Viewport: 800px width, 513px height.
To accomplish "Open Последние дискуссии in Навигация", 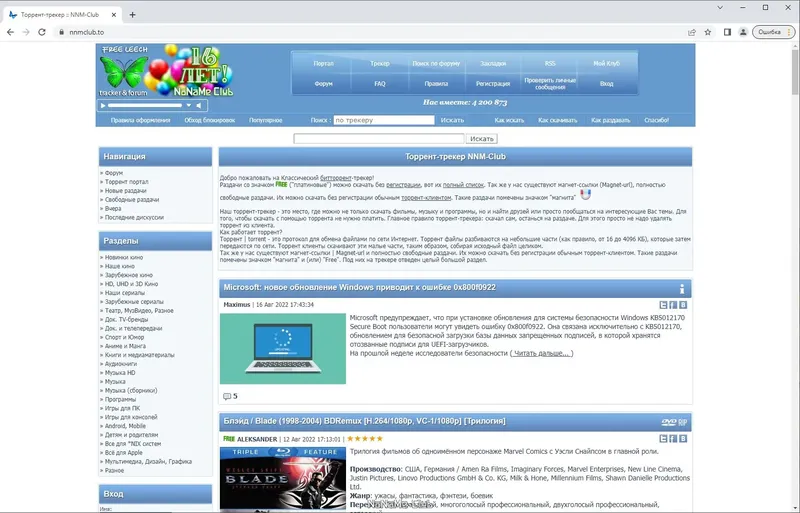I will pyautogui.click(x=134, y=217).
